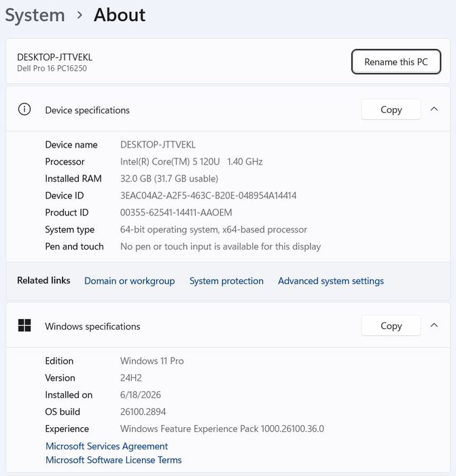Screen dimensions: 456x476
Task: Select the Product ID value 00355-62541-14411-AAOEM
Action: point(176,212)
